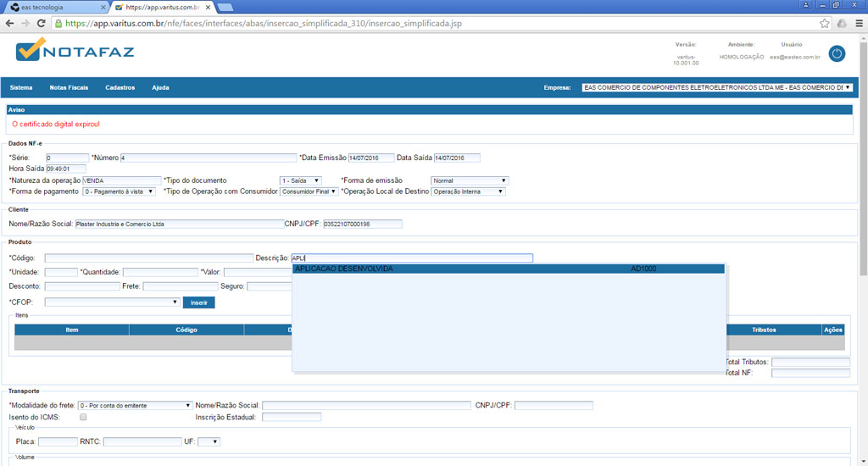Expand the Empresa dropdown

tap(716, 87)
